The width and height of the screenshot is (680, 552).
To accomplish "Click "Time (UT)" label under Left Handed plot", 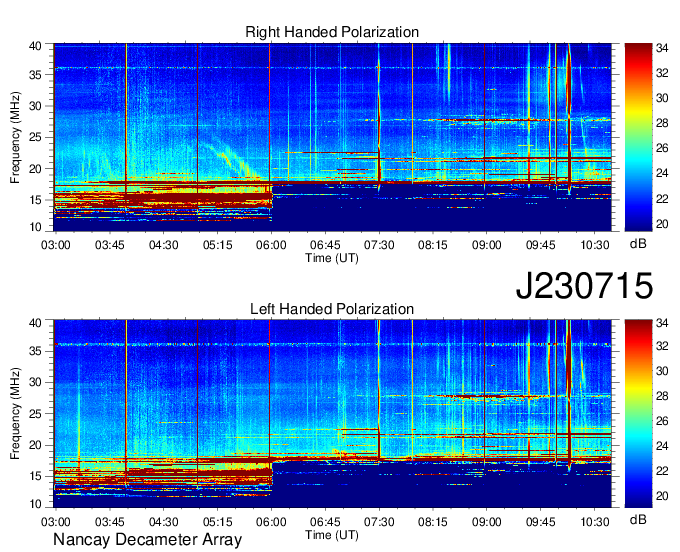I will tap(332, 535).
